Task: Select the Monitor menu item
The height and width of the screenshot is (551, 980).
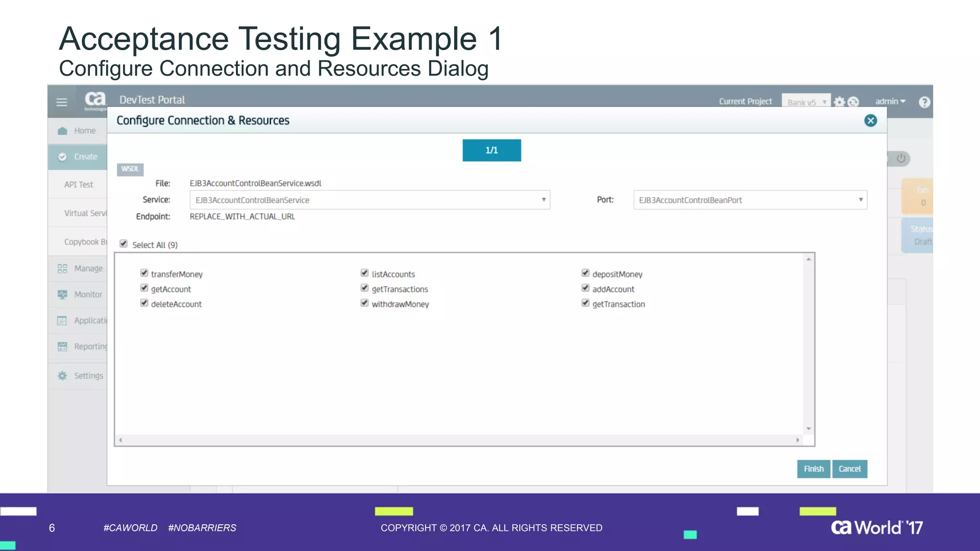Action: click(78, 295)
